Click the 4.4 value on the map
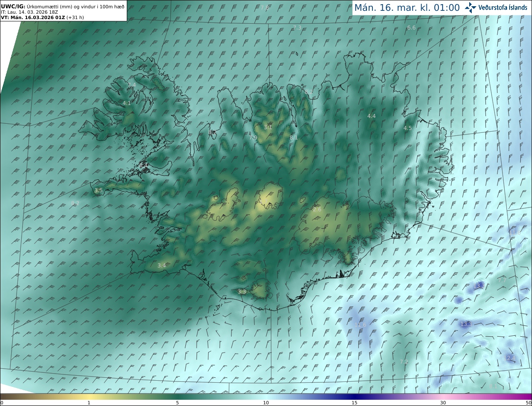Viewport: 532px width, 406px height. pyautogui.click(x=372, y=116)
